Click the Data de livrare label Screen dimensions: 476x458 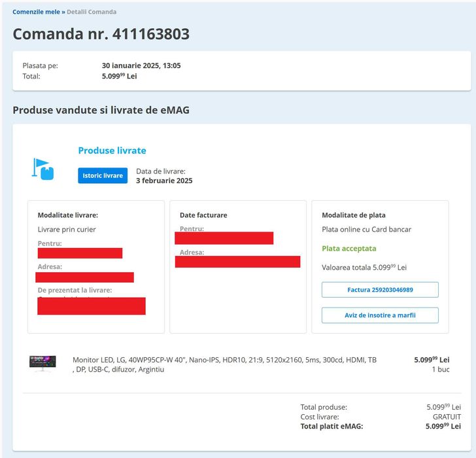click(x=161, y=171)
